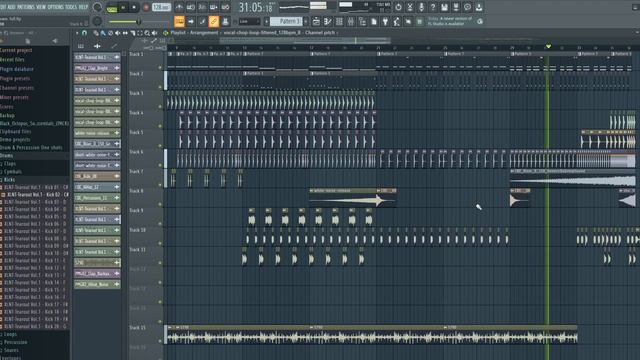
Task: Mute Track 1 using its green dot
Action: click(x=160, y=67)
